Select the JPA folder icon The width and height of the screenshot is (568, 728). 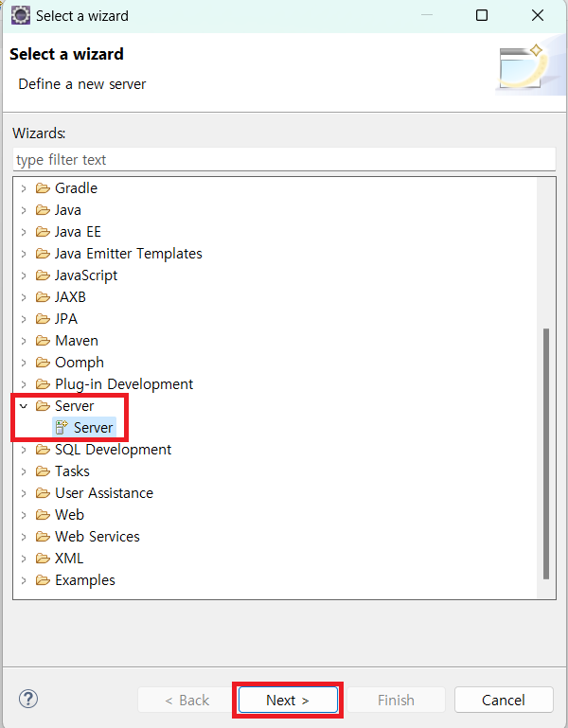tap(43, 319)
